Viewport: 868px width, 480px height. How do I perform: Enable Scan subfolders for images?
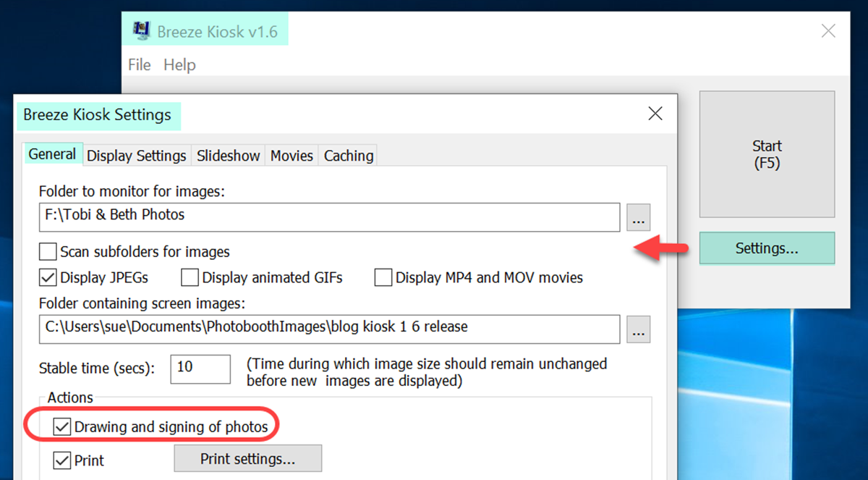(48, 252)
